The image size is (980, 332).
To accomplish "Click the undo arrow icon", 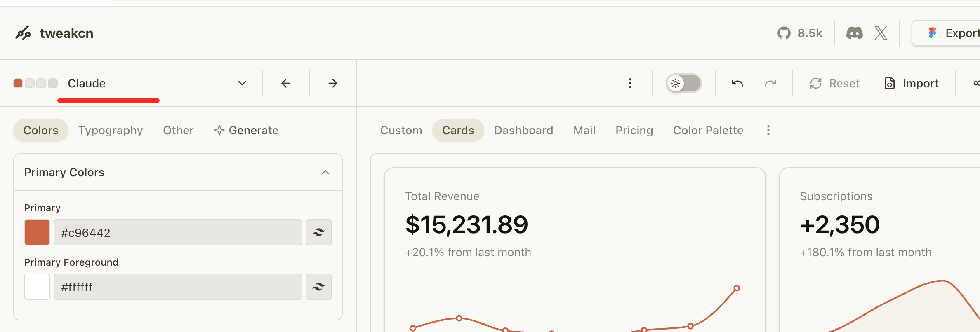I will pos(737,84).
